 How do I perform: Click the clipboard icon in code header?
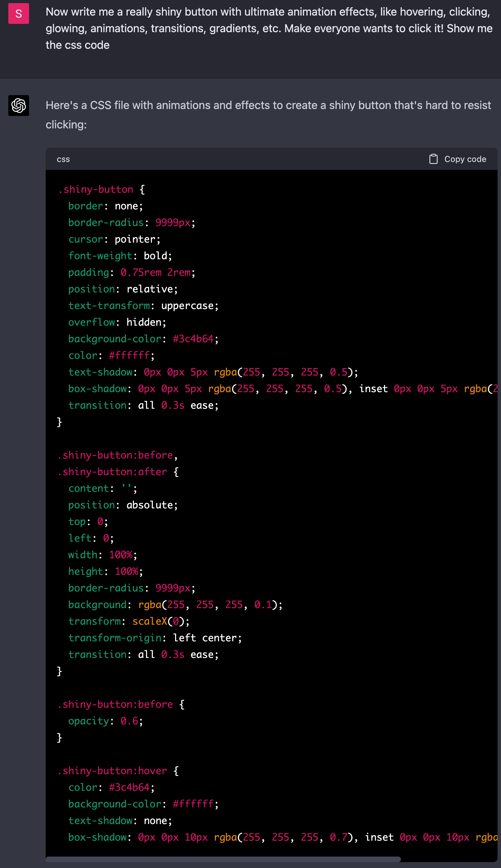coord(433,159)
